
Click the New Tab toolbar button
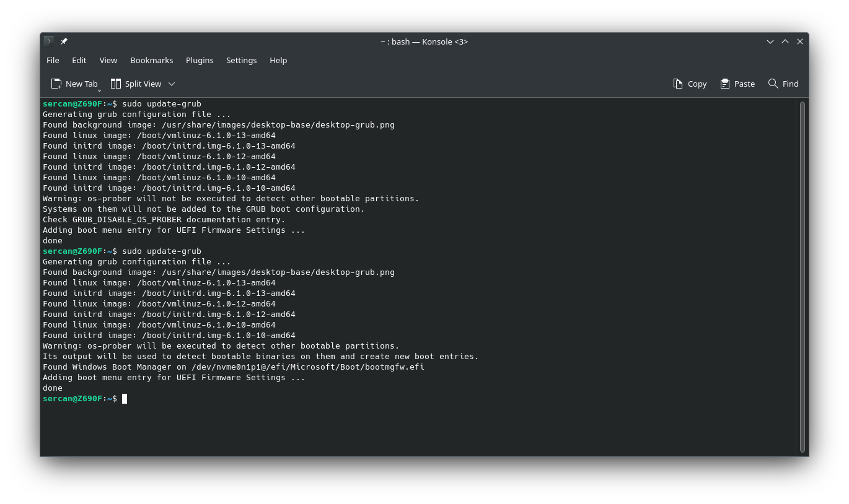tap(74, 84)
